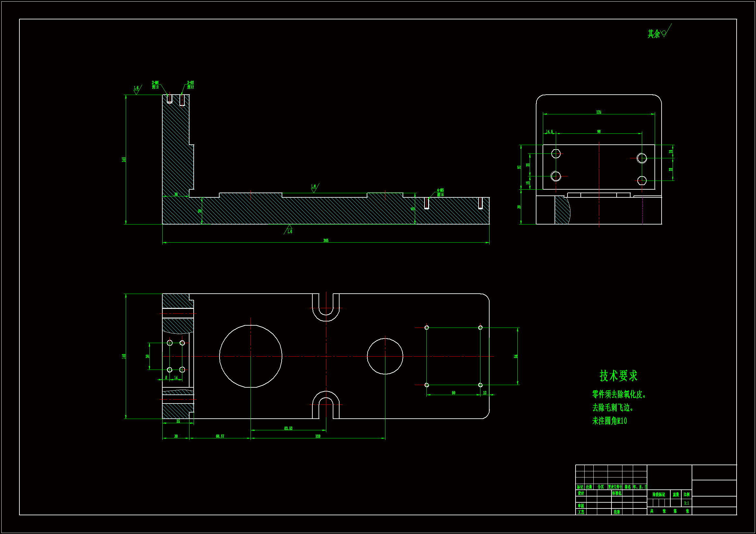Click the 126 dimension in the side view
The height and width of the screenshot is (534, 756).
pyautogui.click(x=599, y=112)
